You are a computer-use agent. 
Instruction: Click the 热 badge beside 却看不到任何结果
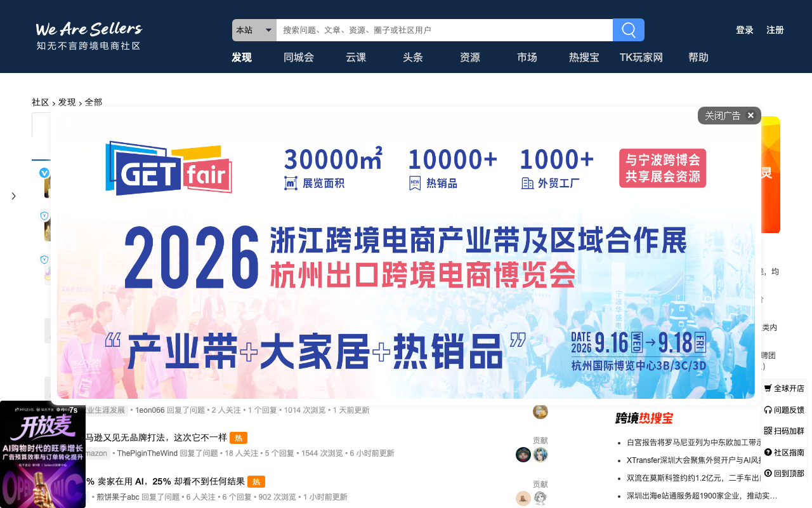tap(256, 481)
